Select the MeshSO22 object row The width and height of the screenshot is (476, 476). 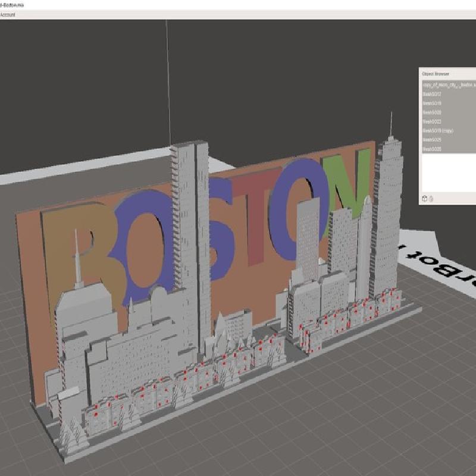pos(449,121)
